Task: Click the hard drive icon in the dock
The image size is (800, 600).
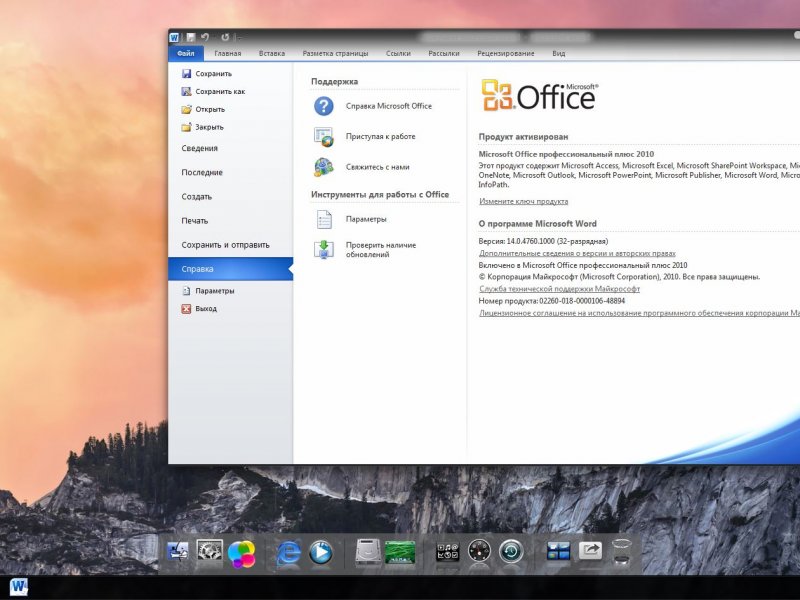Action: pyautogui.click(x=366, y=552)
